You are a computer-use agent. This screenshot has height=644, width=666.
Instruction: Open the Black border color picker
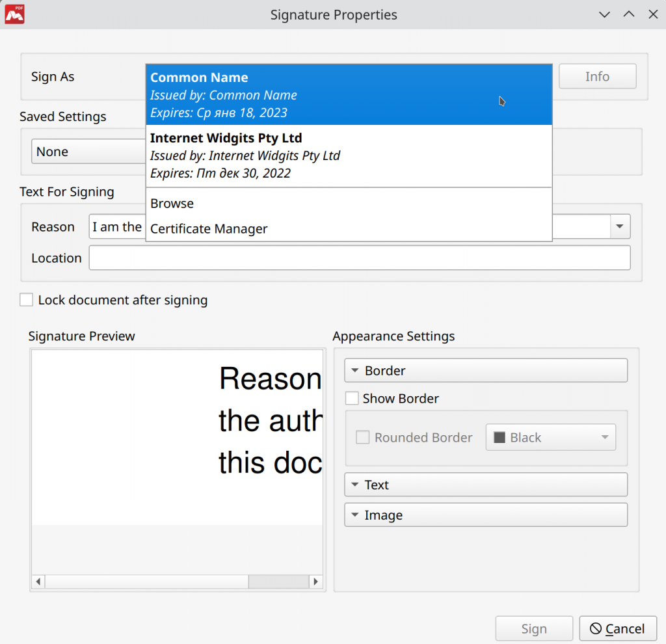[550, 436]
